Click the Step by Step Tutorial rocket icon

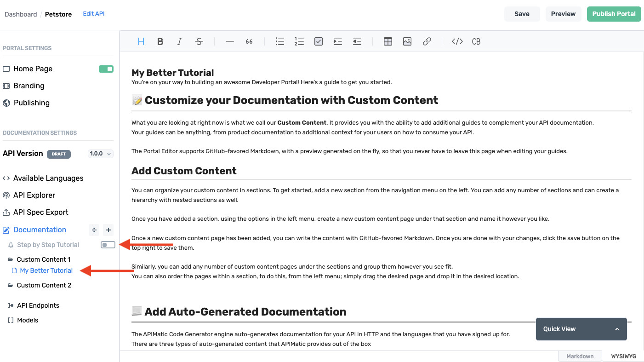tap(11, 245)
